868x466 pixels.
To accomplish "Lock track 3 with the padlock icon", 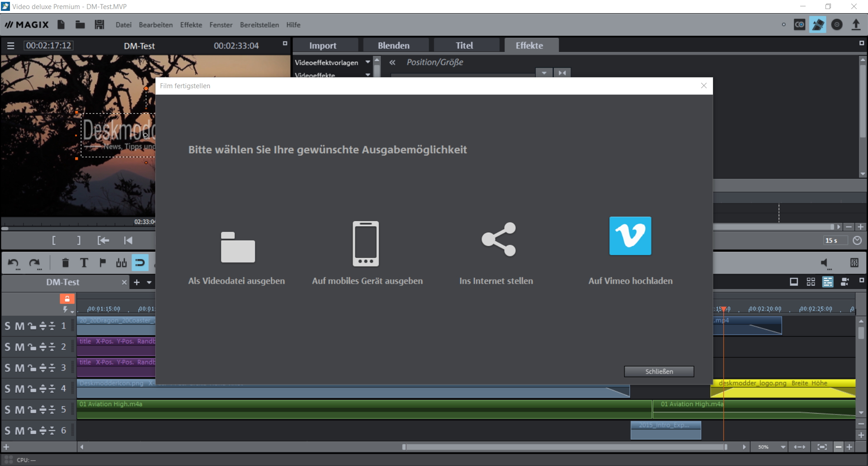I will [32, 368].
